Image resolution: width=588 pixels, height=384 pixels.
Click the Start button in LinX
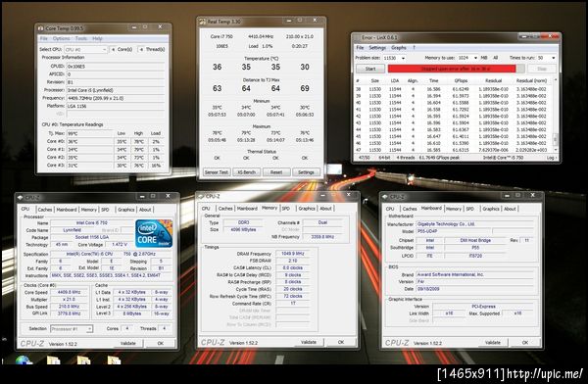tap(370, 69)
